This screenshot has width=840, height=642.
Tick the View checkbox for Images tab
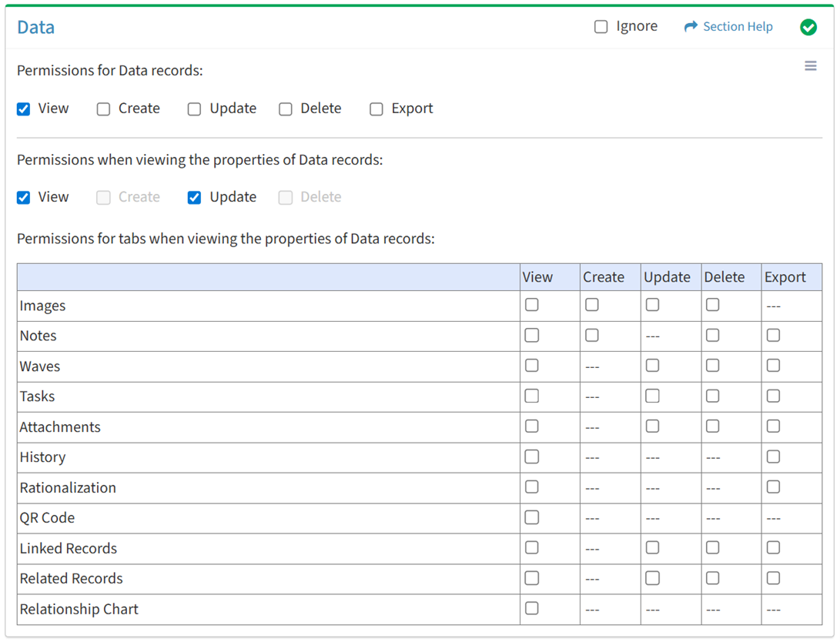pyautogui.click(x=531, y=305)
